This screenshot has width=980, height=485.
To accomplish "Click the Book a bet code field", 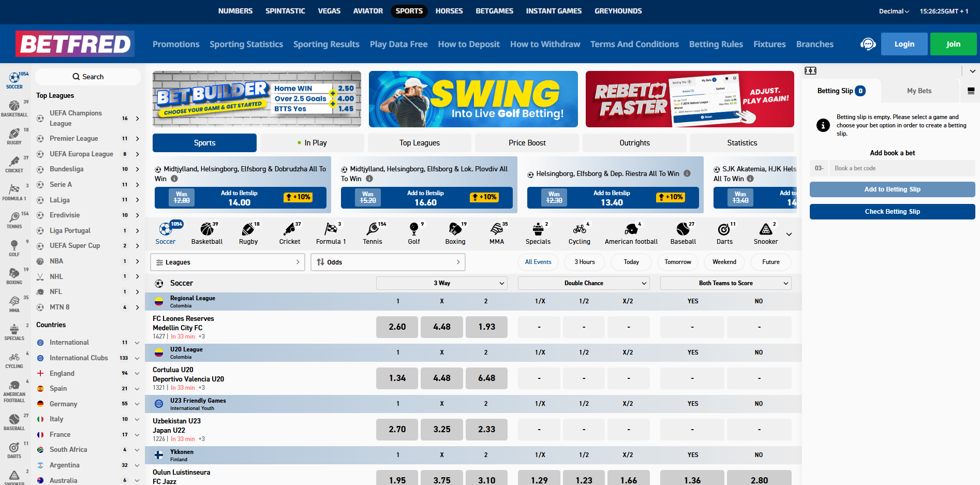I will coord(902,168).
